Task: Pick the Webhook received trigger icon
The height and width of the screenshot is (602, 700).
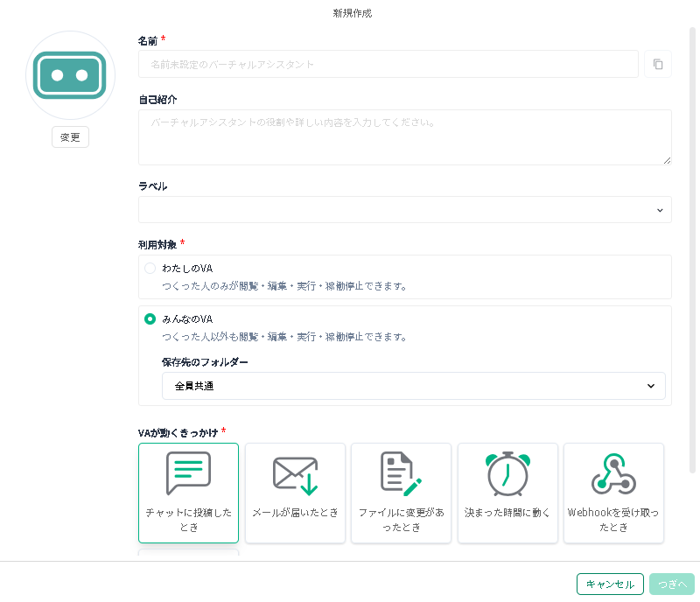Action: click(613, 473)
